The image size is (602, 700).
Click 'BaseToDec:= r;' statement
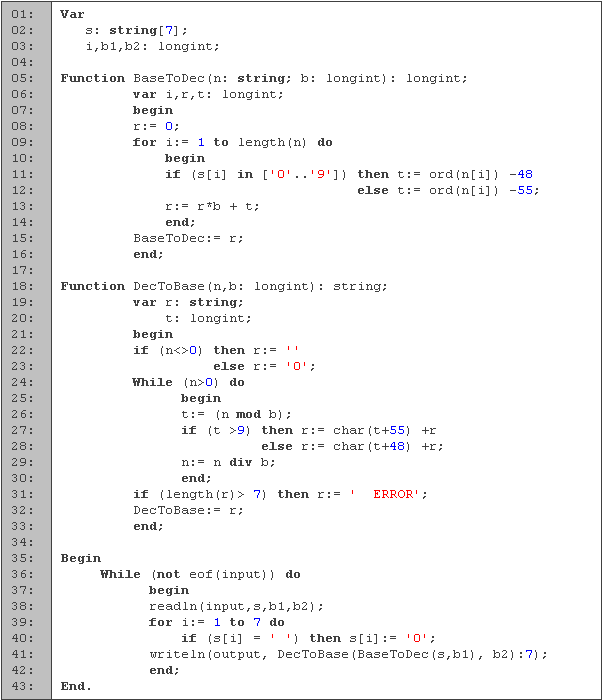pyautogui.click(x=188, y=238)
